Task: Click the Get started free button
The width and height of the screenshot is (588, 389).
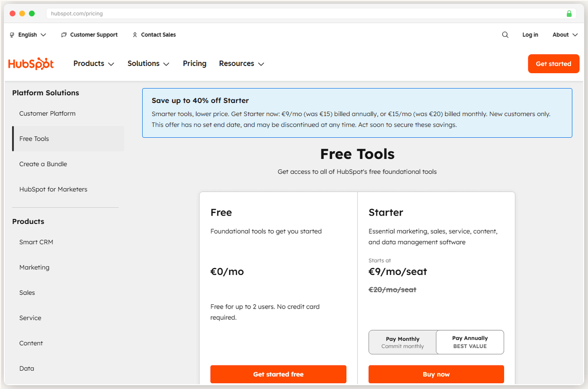Action: click(278, 374)
